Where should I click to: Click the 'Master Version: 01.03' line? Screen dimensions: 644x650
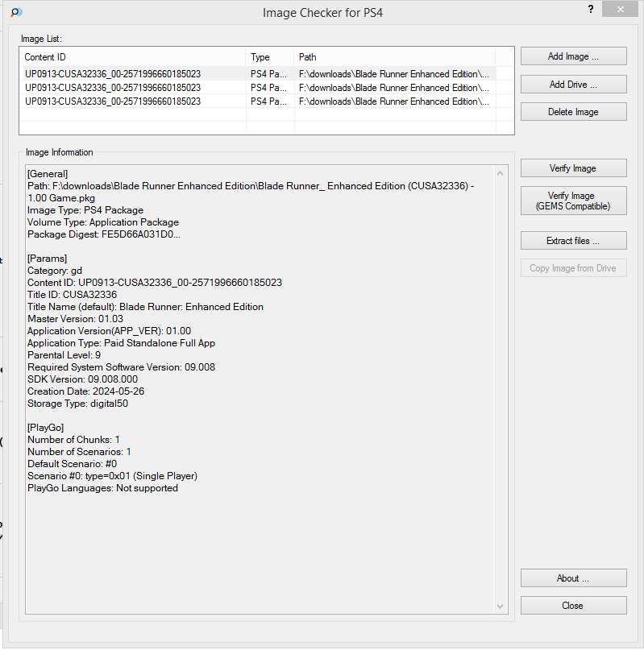pos(75,319)
